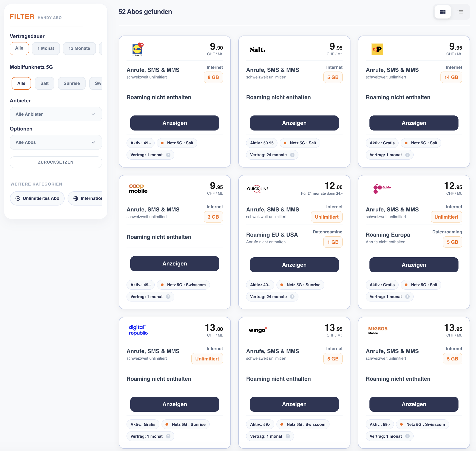This screenshot has height=451, width=476.
Task: Click the GoMo provider logo
Action: pos(382,189)
